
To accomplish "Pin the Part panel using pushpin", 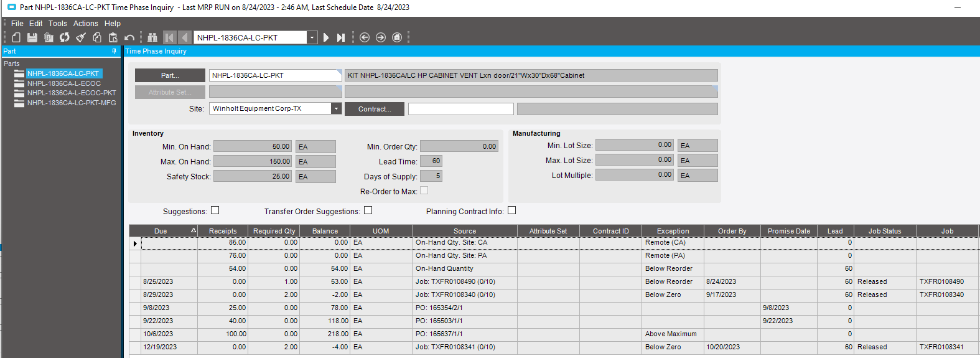I will (x=114, y=51).
